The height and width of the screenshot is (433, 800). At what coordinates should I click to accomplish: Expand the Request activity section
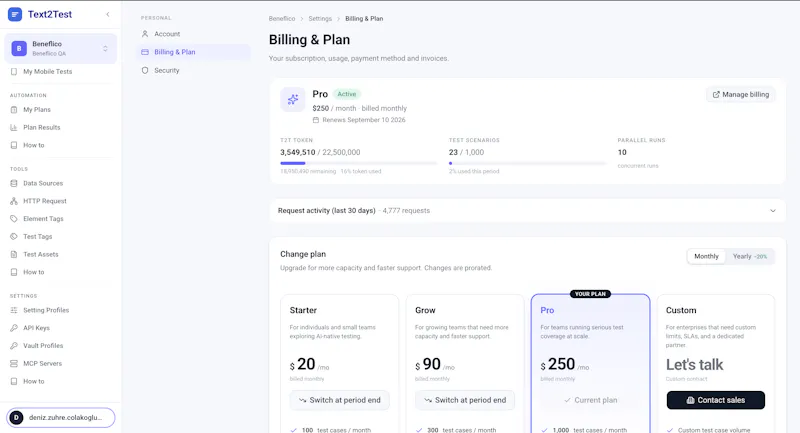coord(528,211)
